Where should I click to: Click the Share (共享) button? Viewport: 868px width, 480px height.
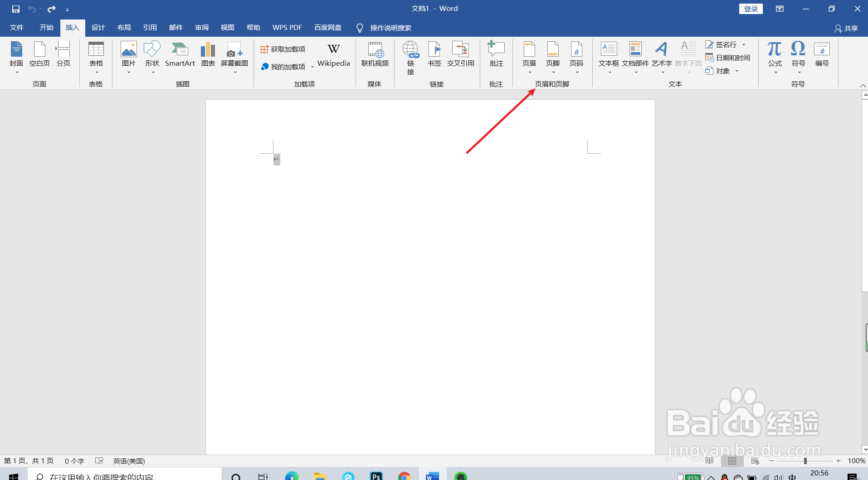pyautogui.click(x=846, y=28)
